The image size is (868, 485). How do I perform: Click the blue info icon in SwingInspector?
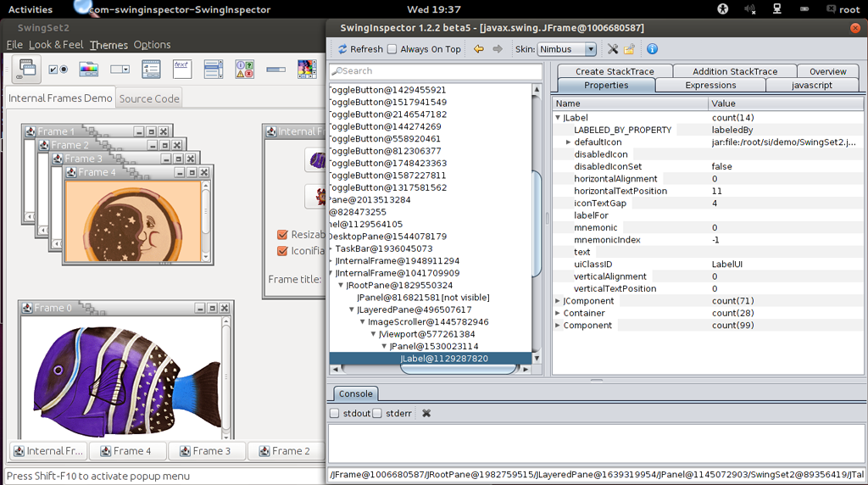coord(652,49)
